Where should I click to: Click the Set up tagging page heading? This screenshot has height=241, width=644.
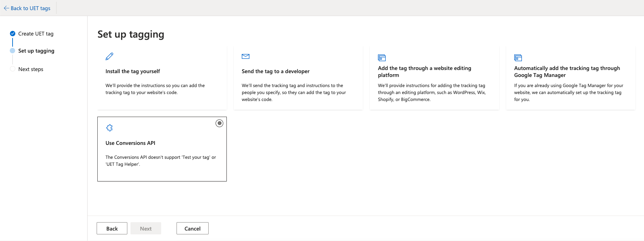coord(131,34)
